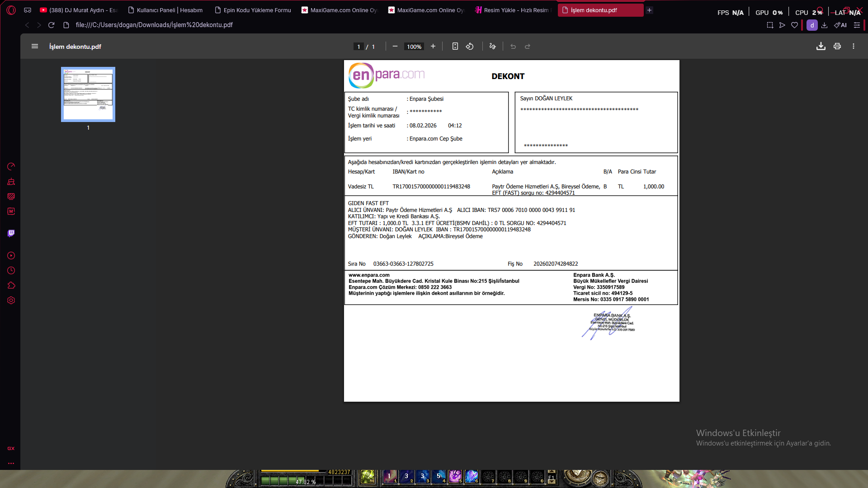Bookmark this page with the heart icon
Screen dimensions: 868x488
click(794, 25)
